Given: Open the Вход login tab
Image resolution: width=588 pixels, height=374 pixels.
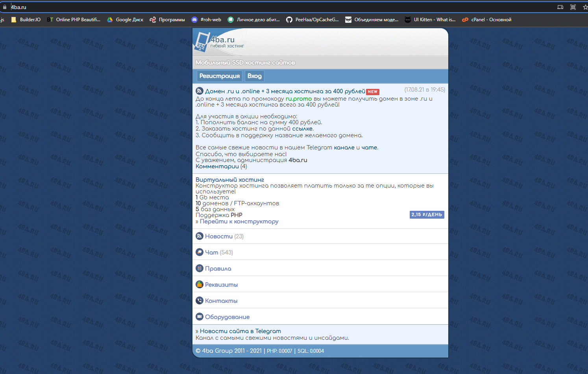Looking at the screenshot, I should (254, 76).
